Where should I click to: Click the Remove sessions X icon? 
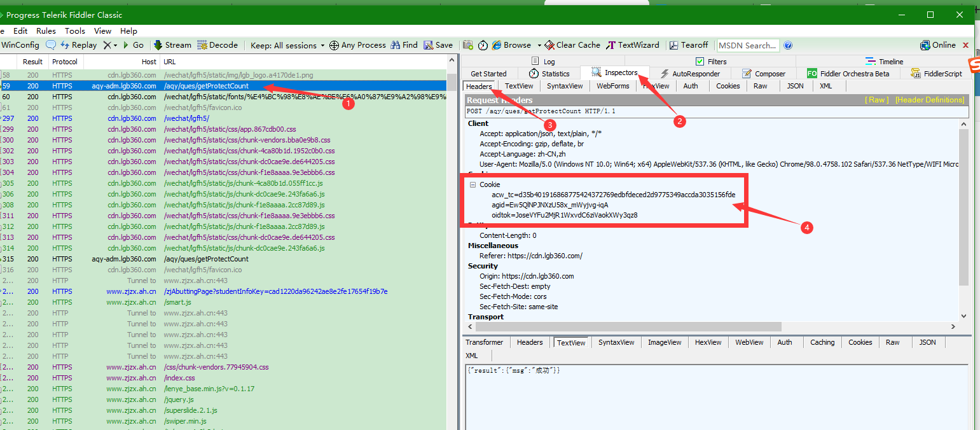coord(107,45)
